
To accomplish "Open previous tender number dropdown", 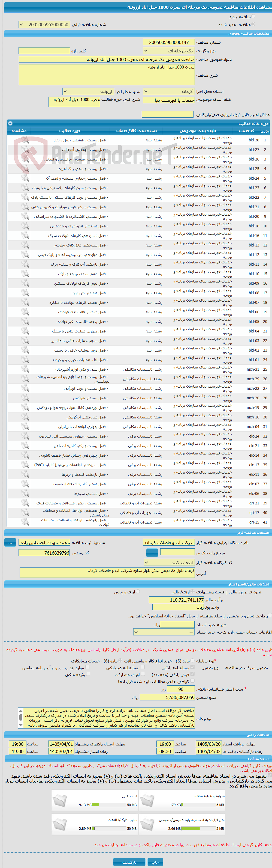I will click(44, 25).
